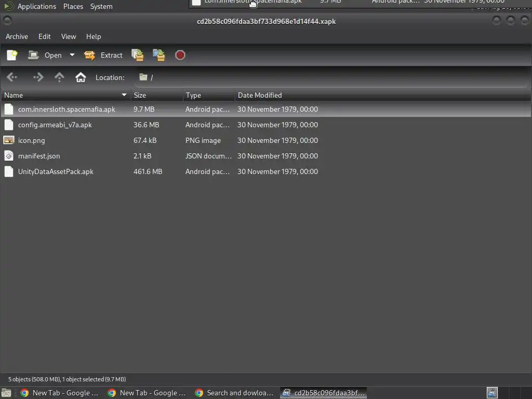Screen dimensions: 532x399
Task: Open the Applications menu in top panel
Action: tap(37, 6)
